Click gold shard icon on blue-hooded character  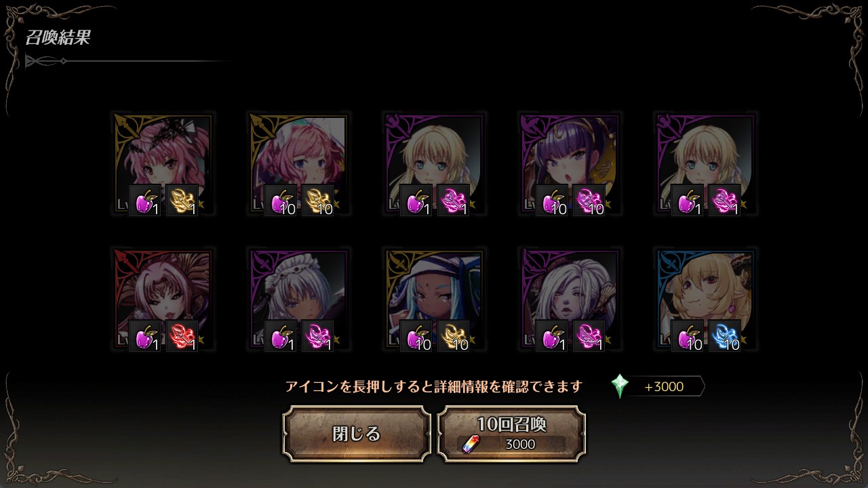click(x=454, y=335)
